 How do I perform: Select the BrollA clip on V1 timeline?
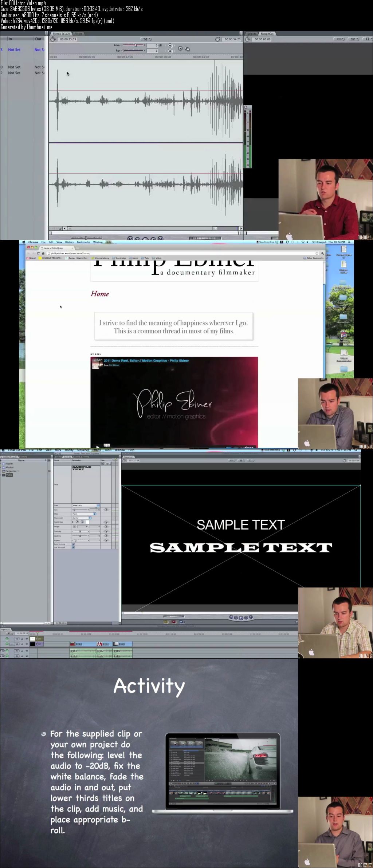(83, 644)
